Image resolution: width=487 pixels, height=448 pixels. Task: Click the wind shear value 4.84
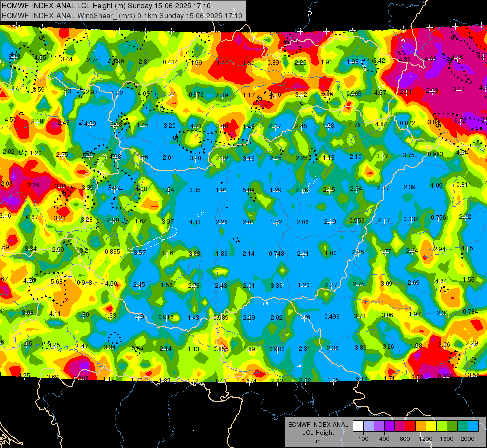click(x=381, y=124)
